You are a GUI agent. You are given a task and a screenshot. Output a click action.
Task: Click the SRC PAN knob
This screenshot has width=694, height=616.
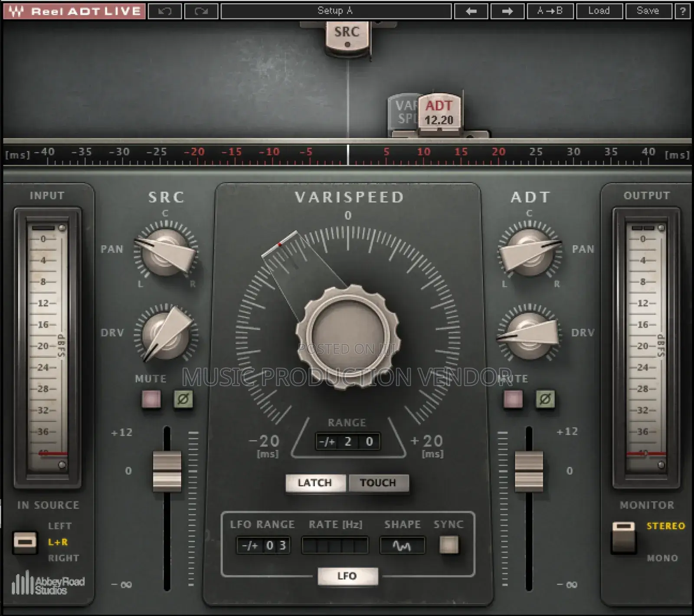[x=166, y=252]
